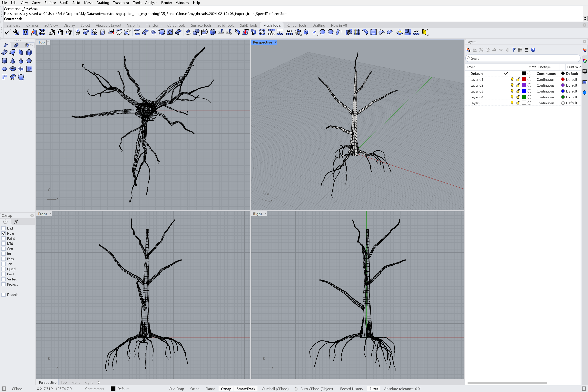The image size is (588, 392).
Task: Enable the Cen object snap checkbox
Action: tap(4, 249)
